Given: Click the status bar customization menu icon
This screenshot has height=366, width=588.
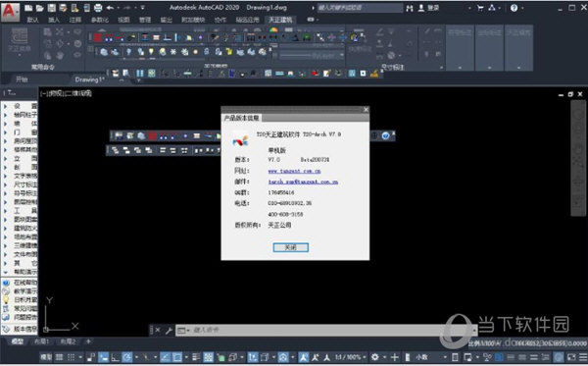Looking at the screenshot, I should (x=583, y=357).
